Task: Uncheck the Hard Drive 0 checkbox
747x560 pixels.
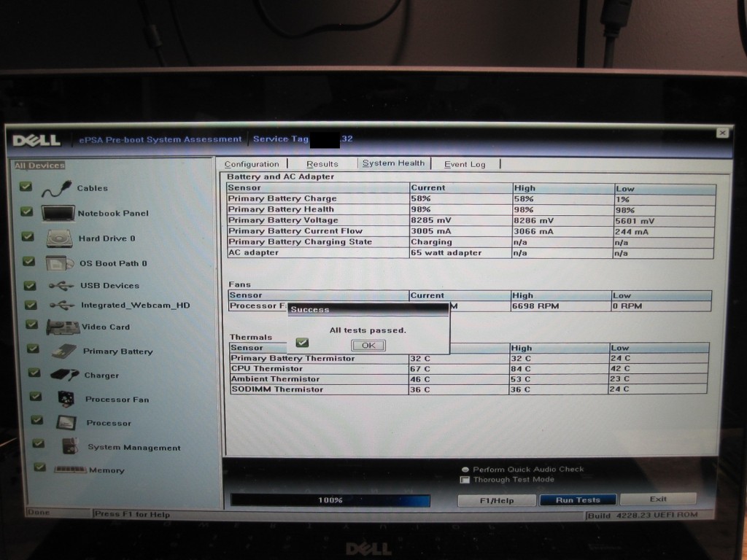Action: click(x=28, y=236)
